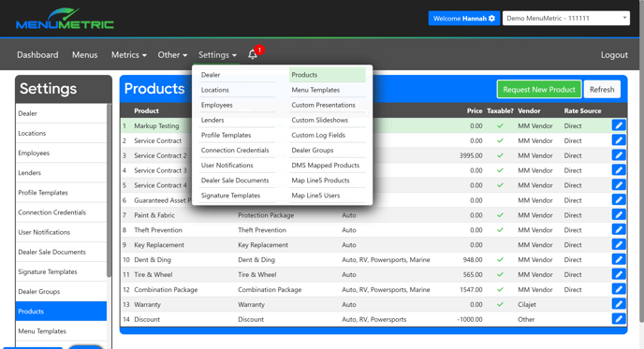Choose Products in Settings dropdown

(328, 75)
